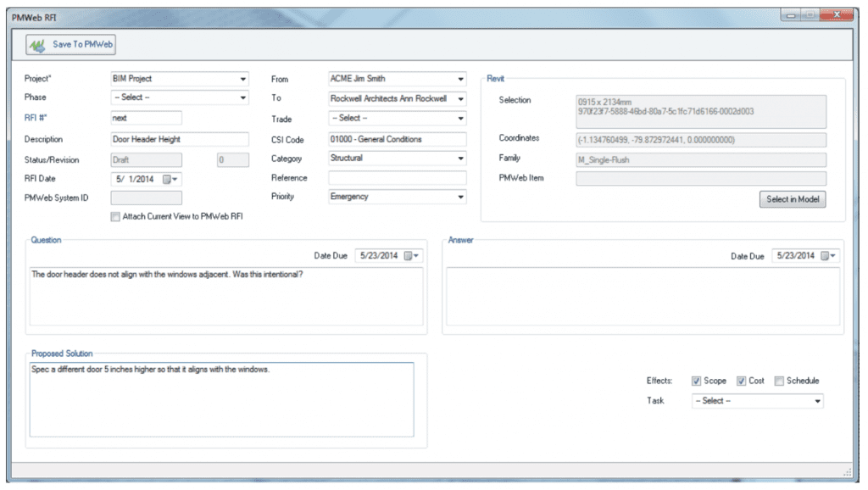Viewport: 868px width, 490px height.
Task: Click the Coordinates field
Action: point(701,140)
